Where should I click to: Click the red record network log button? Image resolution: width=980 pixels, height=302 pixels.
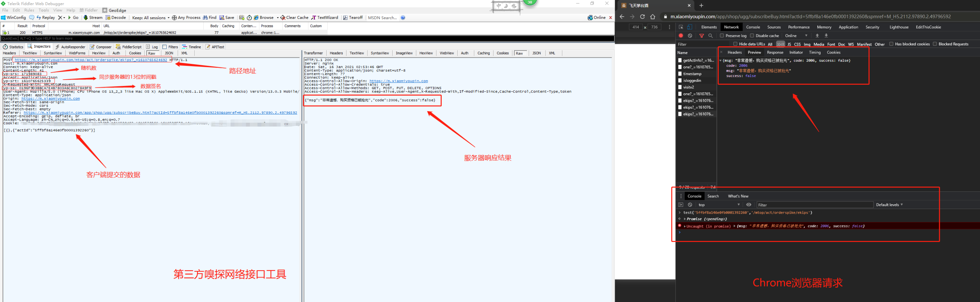tap(680, 36)
